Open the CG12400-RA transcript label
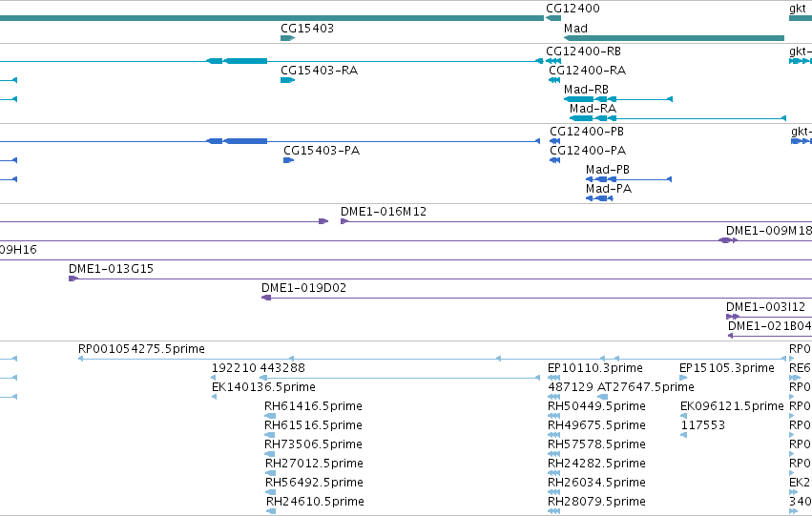Viewport: 812px width, 516px height. click(587, 71)
